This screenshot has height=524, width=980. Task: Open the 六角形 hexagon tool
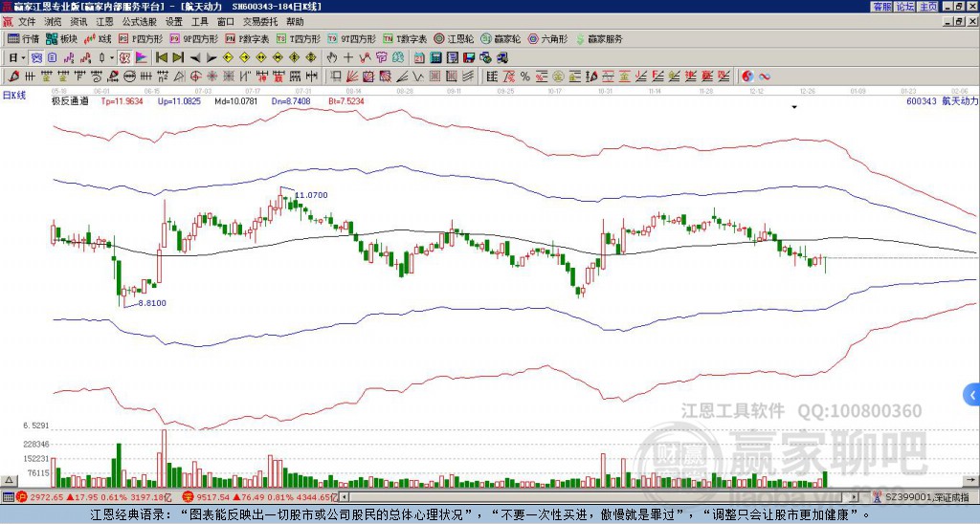pyautogui.click(x=548, y=38)
